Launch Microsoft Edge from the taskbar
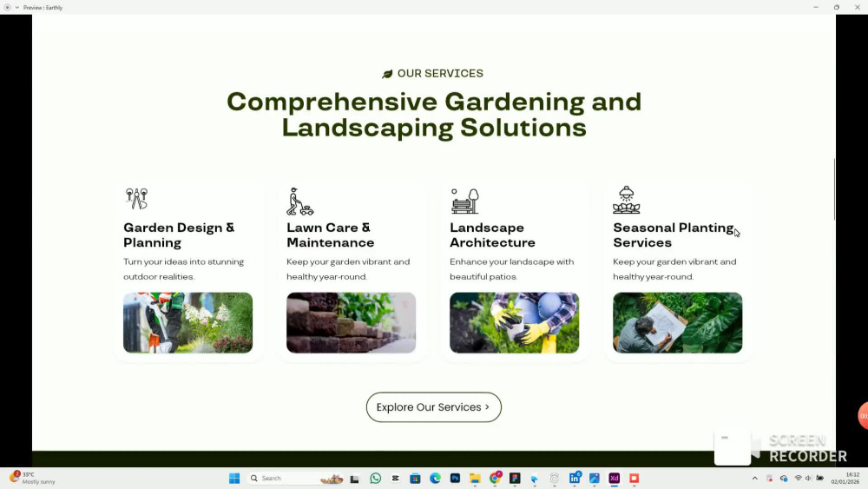Viewport: 868px width, 489px height. [435, 478]
